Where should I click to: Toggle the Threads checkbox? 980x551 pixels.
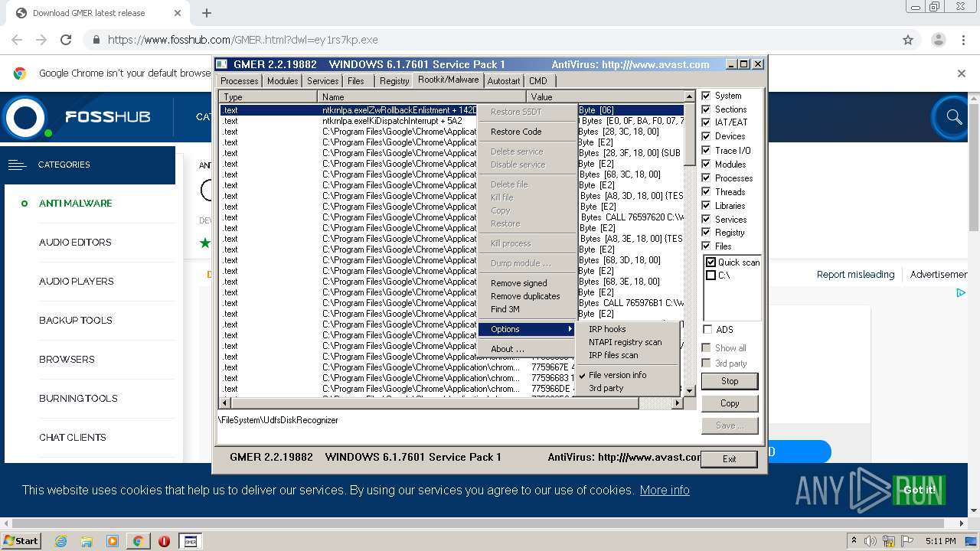(707, 191)
